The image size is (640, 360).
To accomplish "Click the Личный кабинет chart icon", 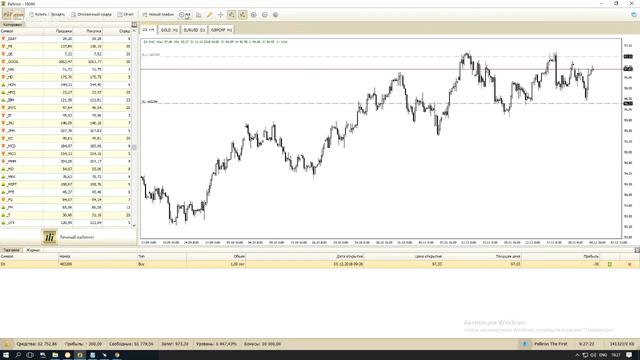I will tap(49, 237).
